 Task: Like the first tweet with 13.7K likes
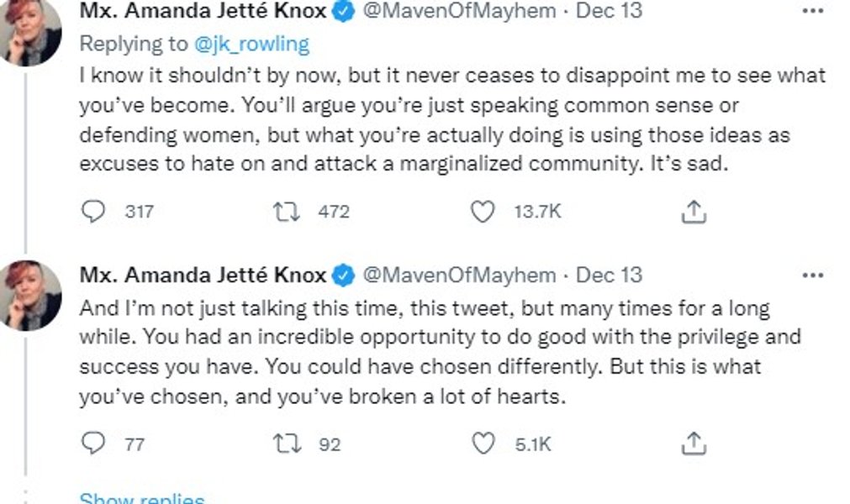coord(482,212)
